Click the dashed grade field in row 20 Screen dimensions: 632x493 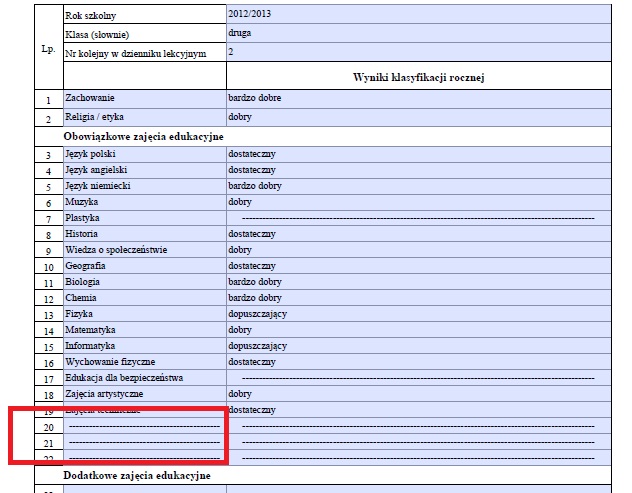click(x=419, y=426)
